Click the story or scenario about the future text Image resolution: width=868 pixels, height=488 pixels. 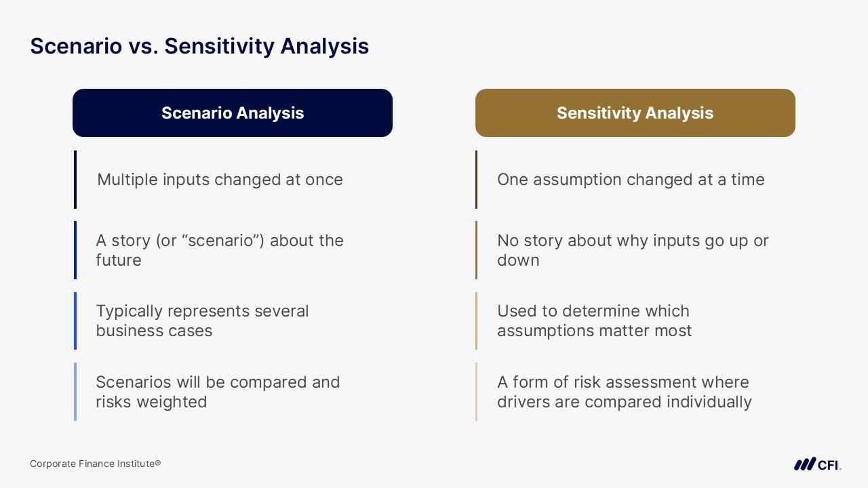[x=220, y=250]
